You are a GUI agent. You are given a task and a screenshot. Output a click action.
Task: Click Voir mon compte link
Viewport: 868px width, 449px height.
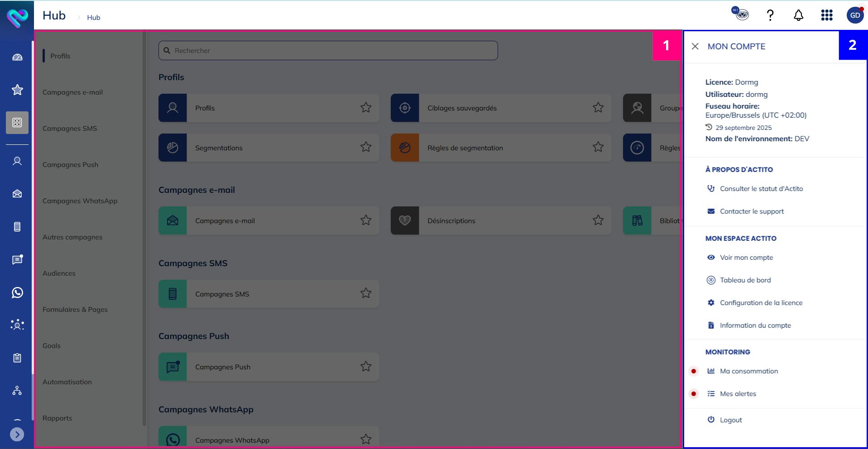(x=746, y=258)
